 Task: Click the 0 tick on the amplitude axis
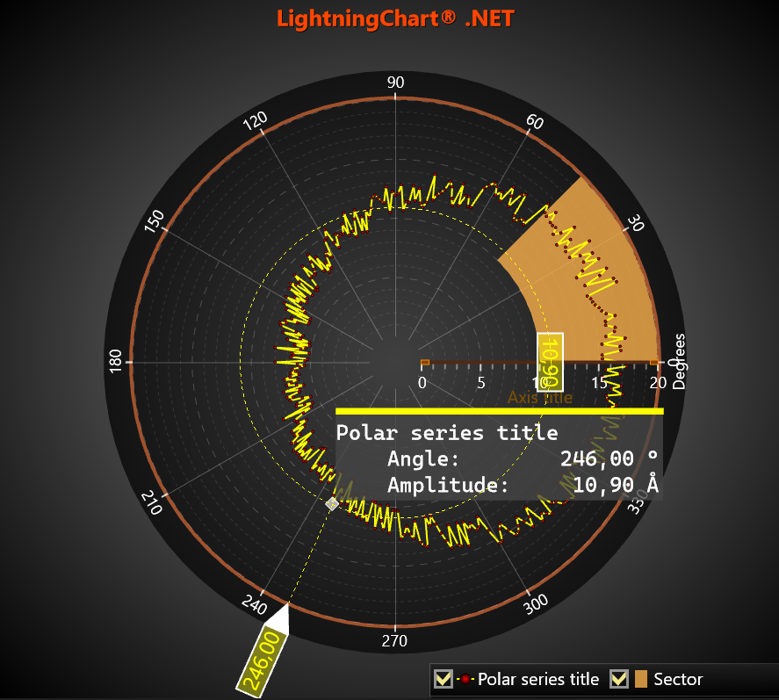[x=422, y=383]
